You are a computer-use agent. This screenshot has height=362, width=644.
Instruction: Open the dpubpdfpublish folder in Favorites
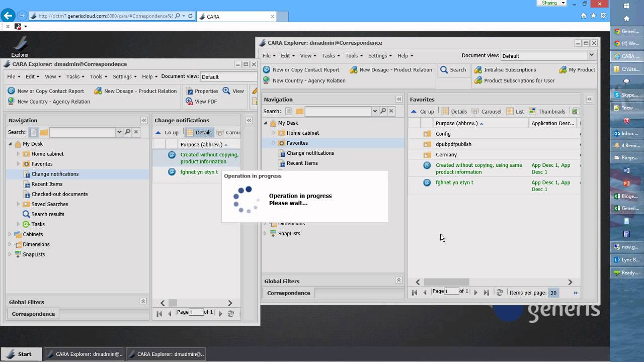pos(453,144)
